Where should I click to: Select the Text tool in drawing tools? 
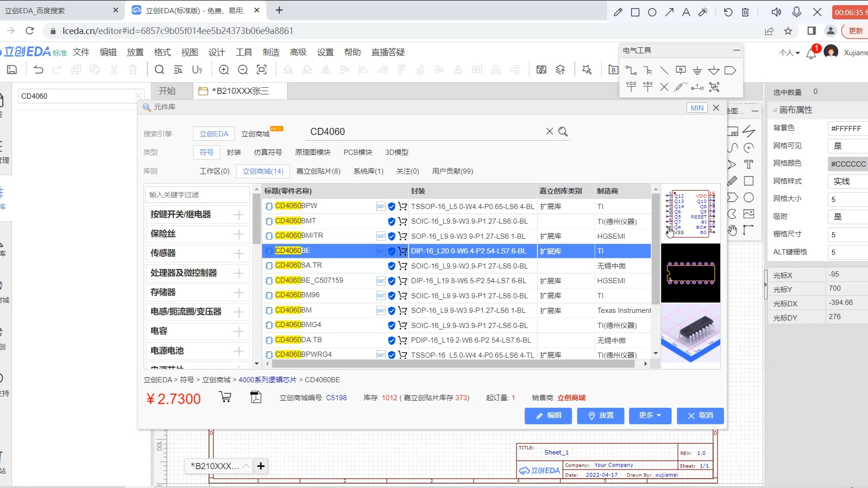[749, 164]
